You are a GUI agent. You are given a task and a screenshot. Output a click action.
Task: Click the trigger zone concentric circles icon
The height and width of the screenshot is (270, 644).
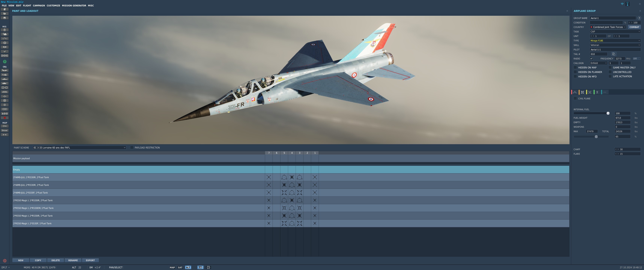(4, 100)
